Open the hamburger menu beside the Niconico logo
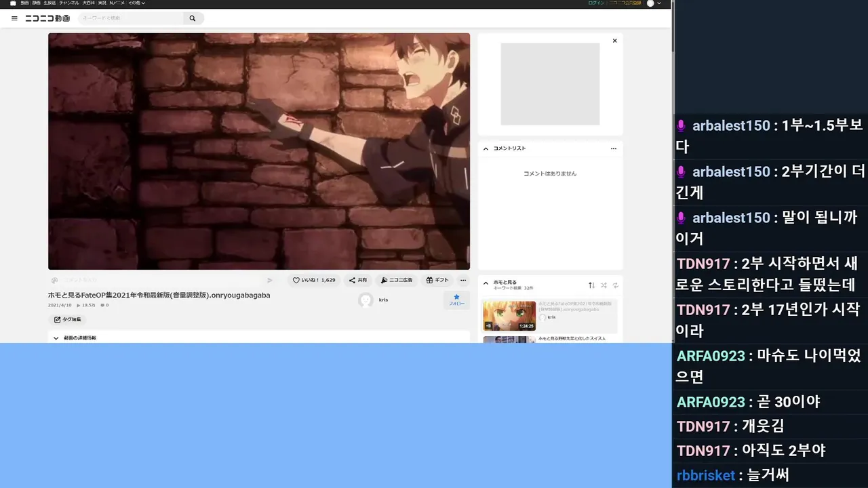The height and width of the screenshot is (488, 868). click(x=14, y=18)
